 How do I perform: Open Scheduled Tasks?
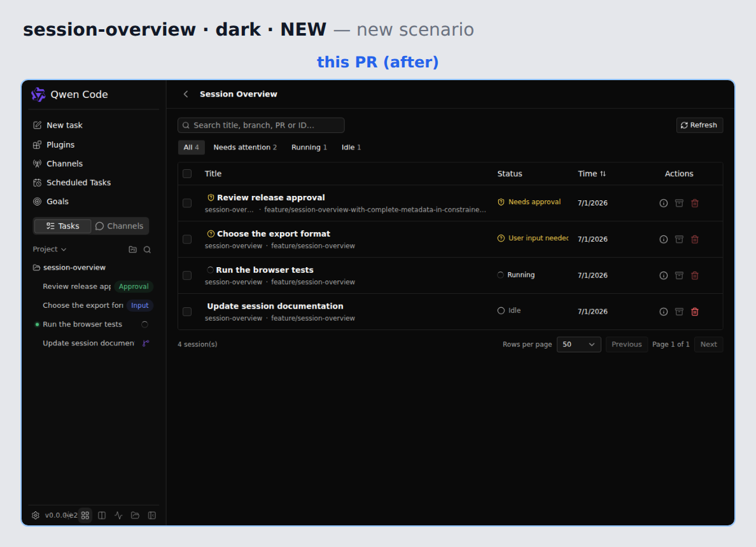tap(78, 183)
